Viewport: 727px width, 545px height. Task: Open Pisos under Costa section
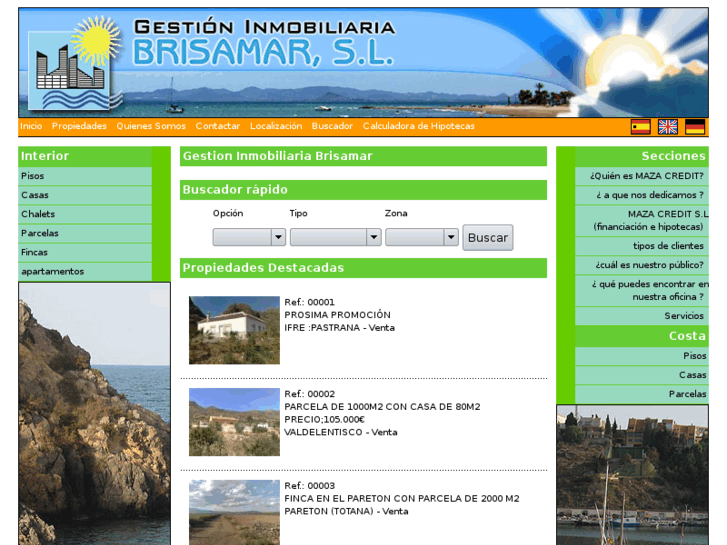[642, 356]
